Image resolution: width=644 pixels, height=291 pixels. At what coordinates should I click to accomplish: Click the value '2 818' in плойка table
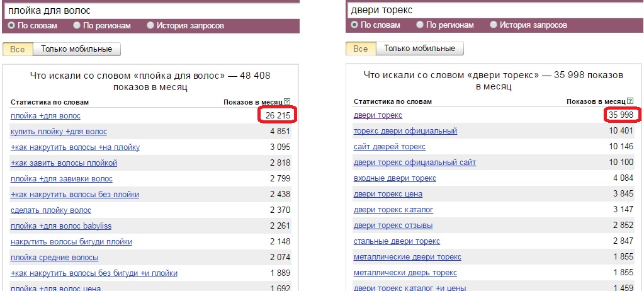(x=280, y=163)
